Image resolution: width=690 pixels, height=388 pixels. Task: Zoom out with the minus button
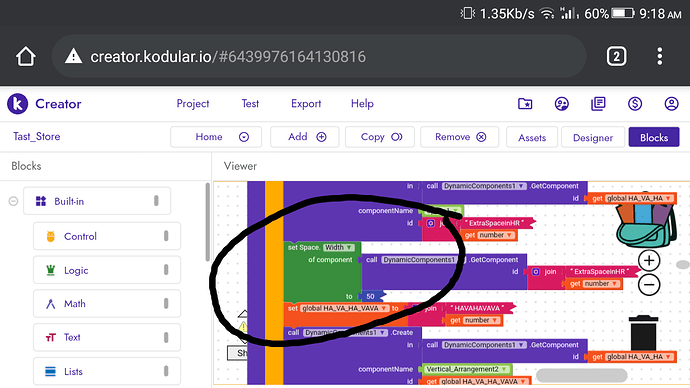click(649, 285)
